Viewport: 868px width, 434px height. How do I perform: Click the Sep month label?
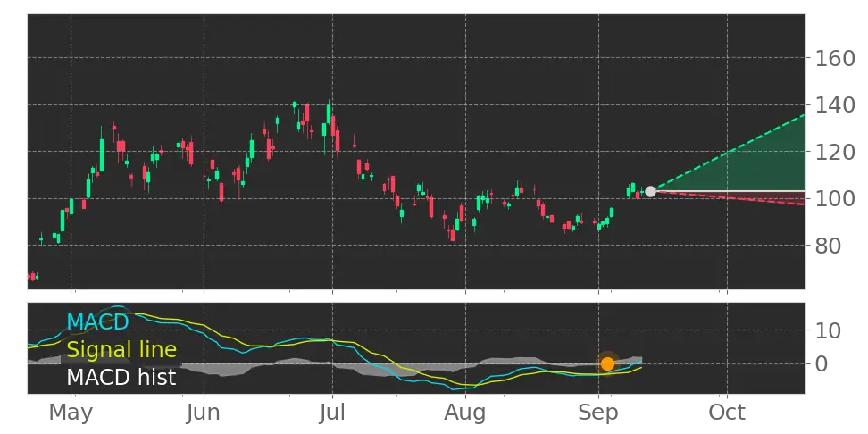[x=598, y=413]
